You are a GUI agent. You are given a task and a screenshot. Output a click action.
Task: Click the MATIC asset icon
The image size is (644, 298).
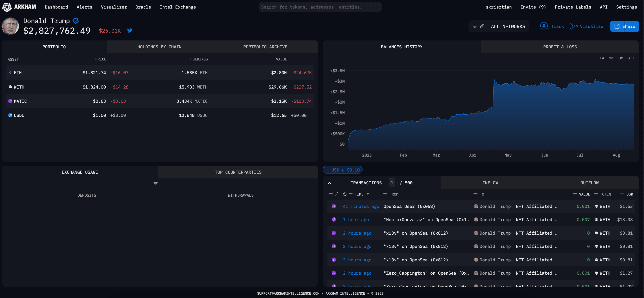pos(10,101)
